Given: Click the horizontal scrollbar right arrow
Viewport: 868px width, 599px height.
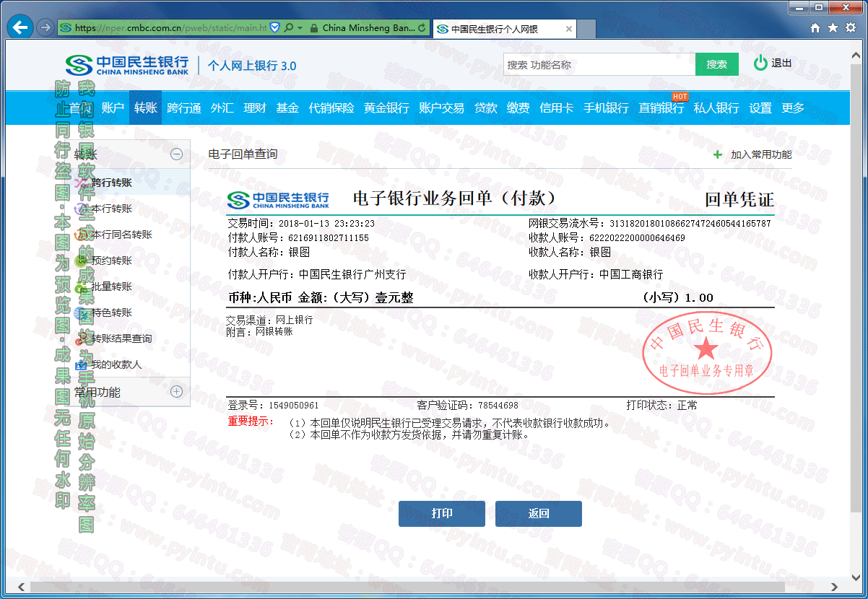Looking at the screenshot, I should (835, 587).
